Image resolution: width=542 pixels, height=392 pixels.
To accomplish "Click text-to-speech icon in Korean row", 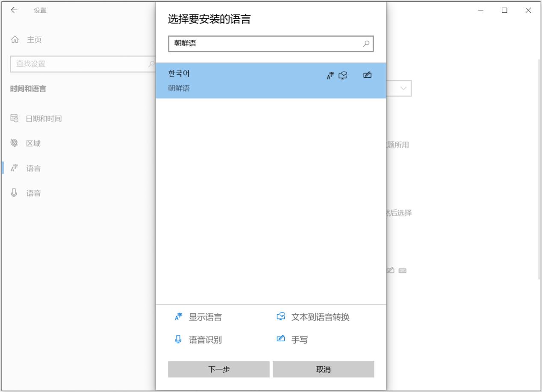I will pos(343,76).
